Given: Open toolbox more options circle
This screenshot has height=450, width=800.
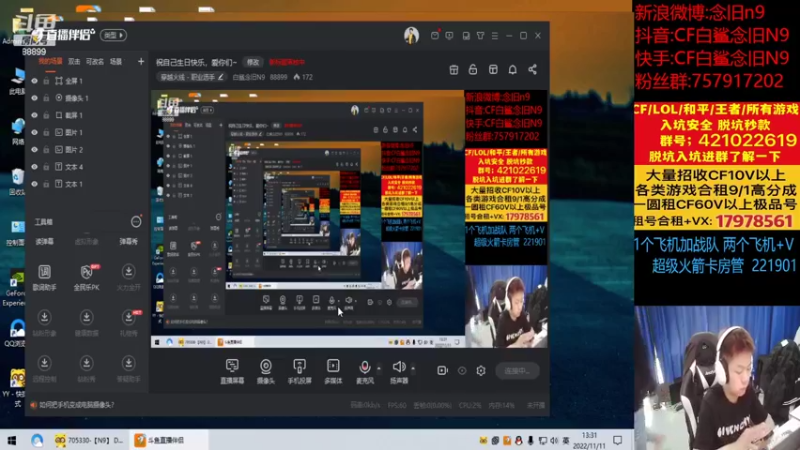Looking at the screenshot, I should 136,221.
